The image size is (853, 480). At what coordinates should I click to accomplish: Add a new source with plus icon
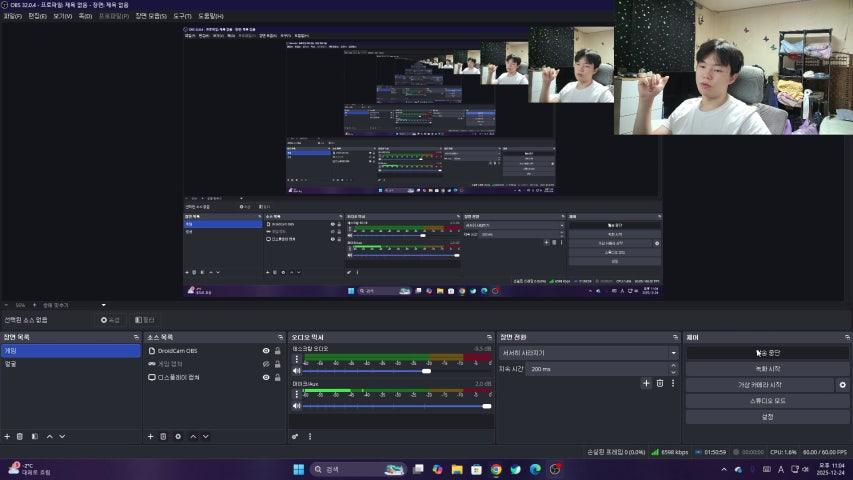pyautogui.click(x=150, y=436)
